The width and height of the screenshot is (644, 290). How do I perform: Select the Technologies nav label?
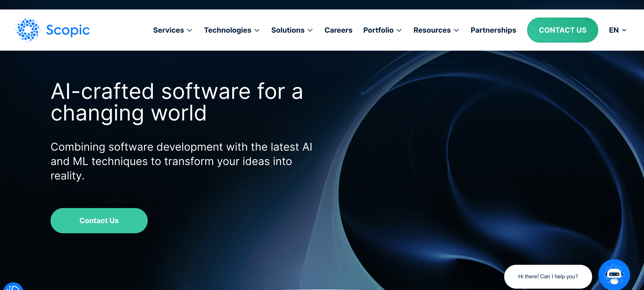pyautogui.click(x=227, y=30)
